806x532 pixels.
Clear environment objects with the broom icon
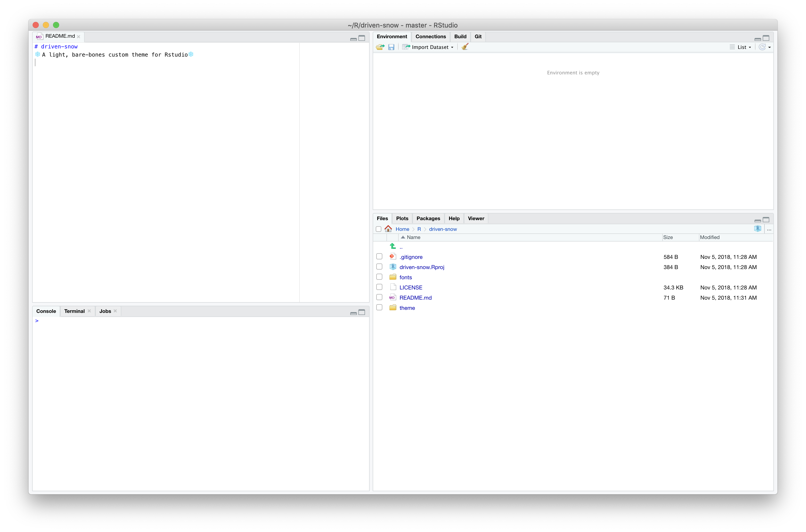pyautogui.click(x=465, y=47)
